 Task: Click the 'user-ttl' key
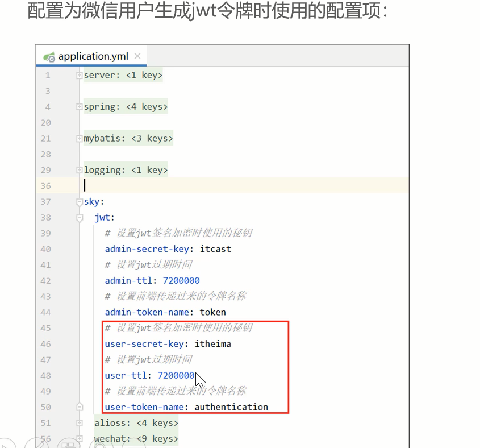(126, 375)
